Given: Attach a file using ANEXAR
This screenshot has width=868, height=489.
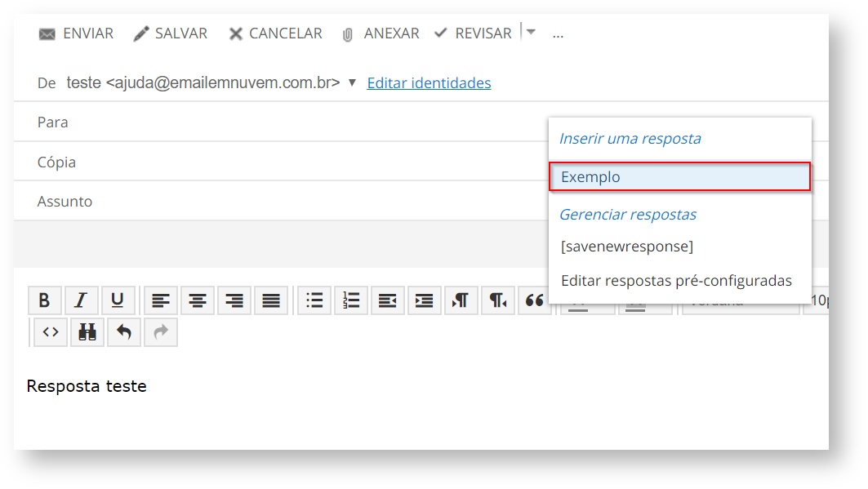Looking at the screenshot, I should (381, 33).
